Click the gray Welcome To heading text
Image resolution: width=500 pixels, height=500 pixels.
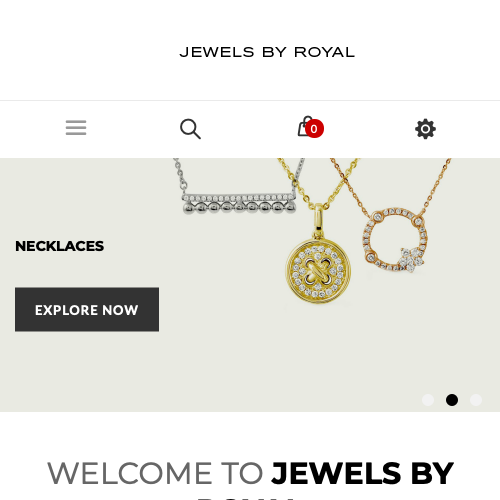pyautogui.click(x=155, y=473)
